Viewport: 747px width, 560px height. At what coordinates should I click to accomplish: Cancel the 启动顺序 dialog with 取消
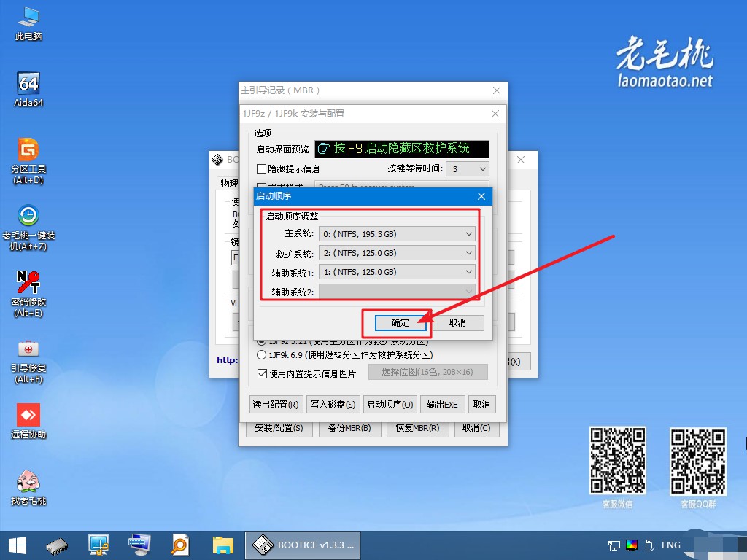coord(457,323)
